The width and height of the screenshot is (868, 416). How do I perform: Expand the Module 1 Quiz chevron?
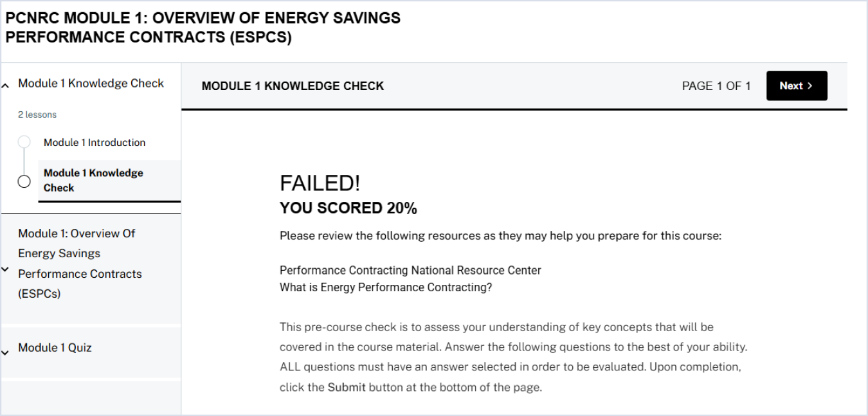click(6, 352)
